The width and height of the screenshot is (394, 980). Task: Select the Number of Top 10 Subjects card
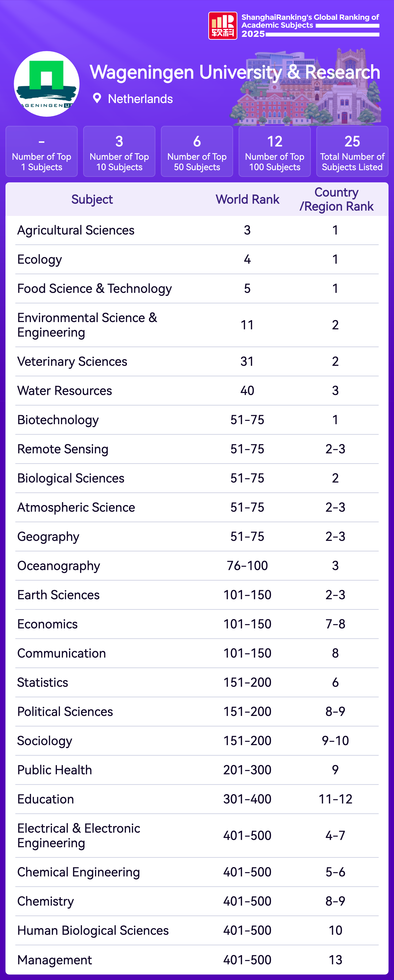(119, 151)
